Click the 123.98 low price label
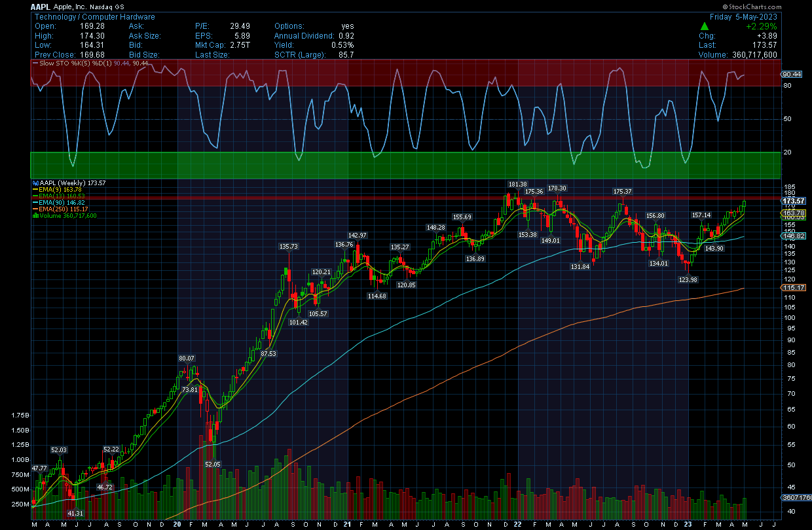 click(688, 279)
